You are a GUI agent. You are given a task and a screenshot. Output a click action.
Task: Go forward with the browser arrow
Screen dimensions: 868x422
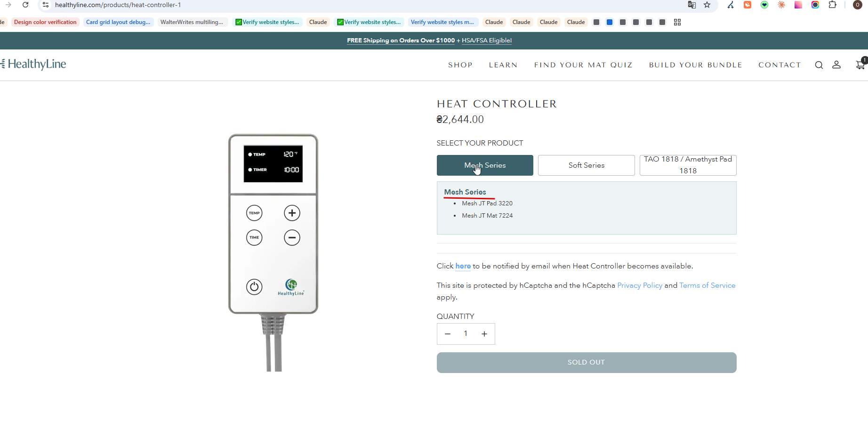pos(8,5)
